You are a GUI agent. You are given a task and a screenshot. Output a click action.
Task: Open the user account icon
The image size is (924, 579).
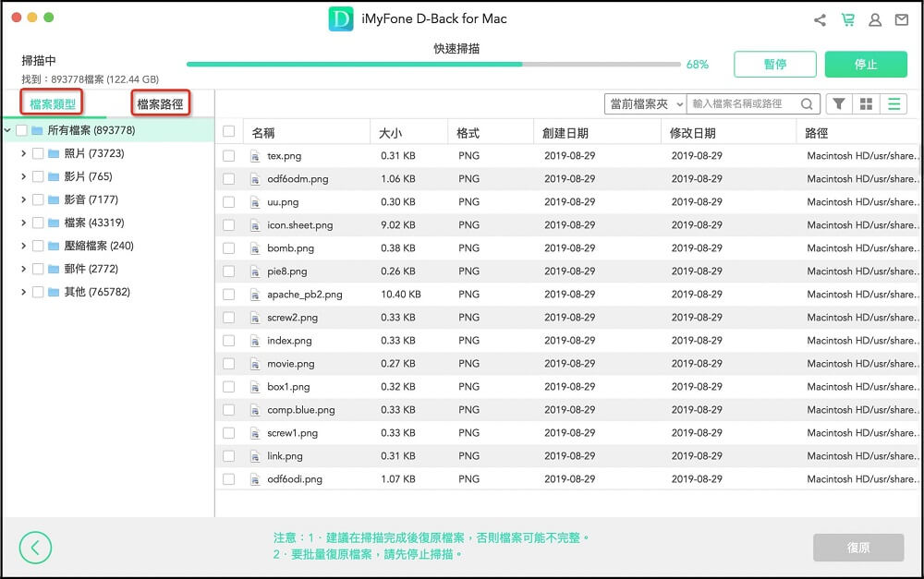coord(874,19)
